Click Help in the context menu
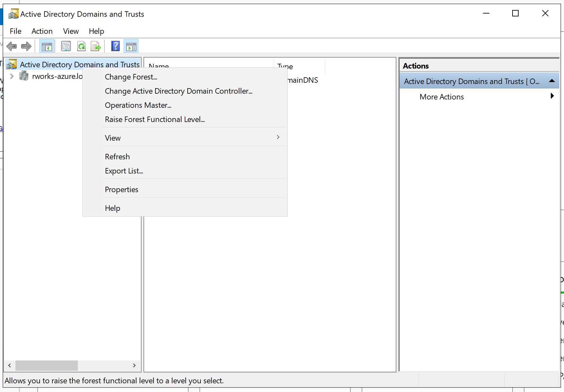Viewport: 564px width, 392px height. tap(185, 208)
